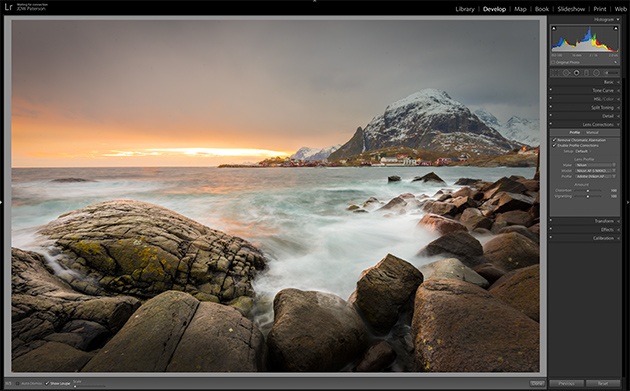
Task: Select the Develop module
Action: tap(494, 9)
